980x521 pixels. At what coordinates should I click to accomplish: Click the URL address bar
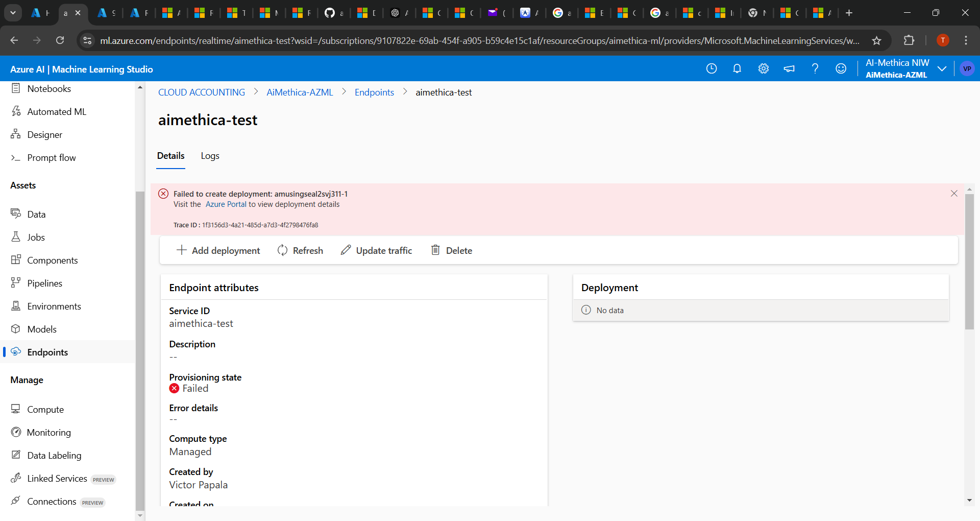(480, 40)
